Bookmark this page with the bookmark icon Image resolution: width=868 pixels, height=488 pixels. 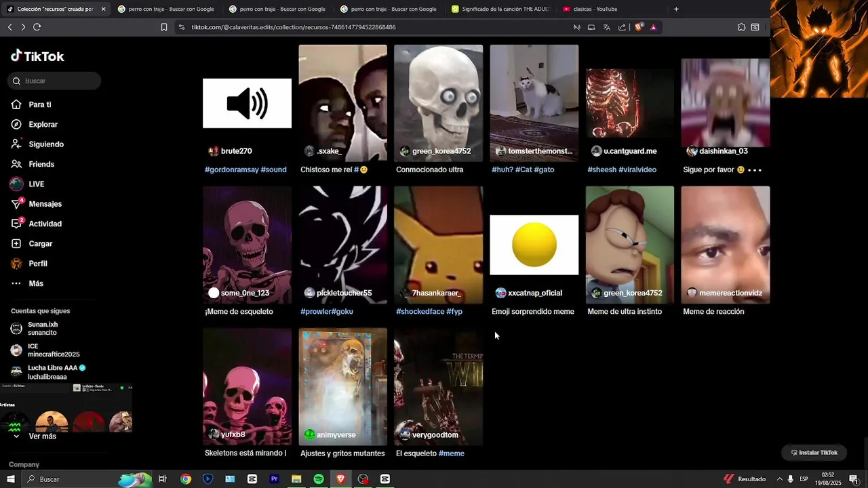(x=163, y=27)
